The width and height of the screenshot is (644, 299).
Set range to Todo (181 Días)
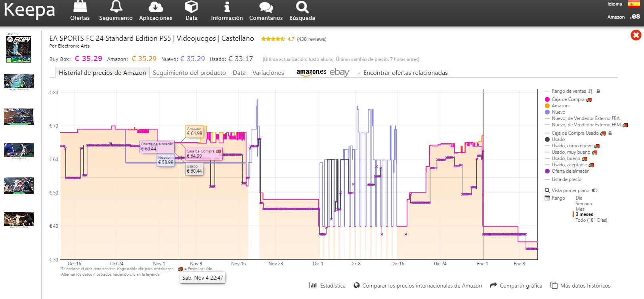click(x=591, y=220)
